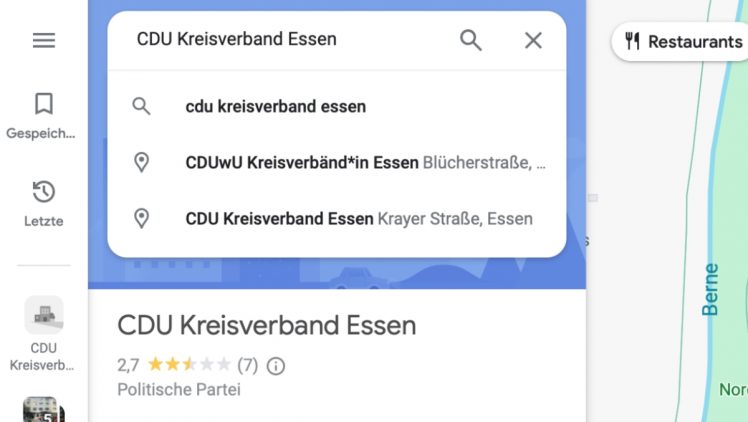
Task: Clear the search with the X icon
Action: coord(533,40)
